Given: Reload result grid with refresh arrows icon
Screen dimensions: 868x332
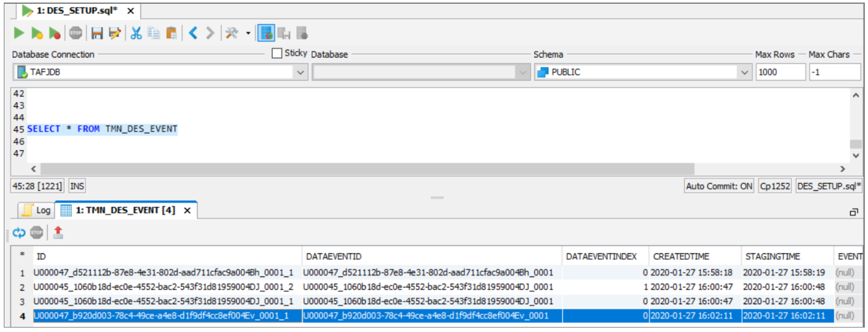Looking at the screenshot, I should point(19,233).
